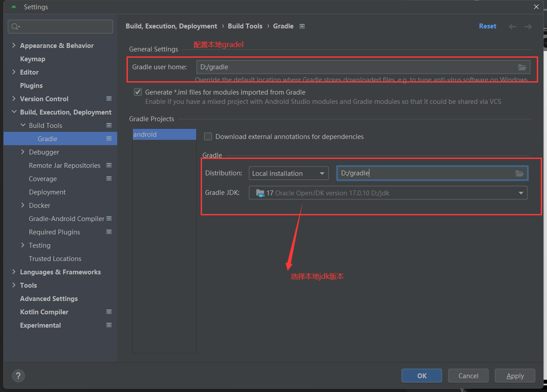Click project-level icon next to Build Tools
Image resolution: width=547 pixels, height=392 pixels.
pos(109,125)
